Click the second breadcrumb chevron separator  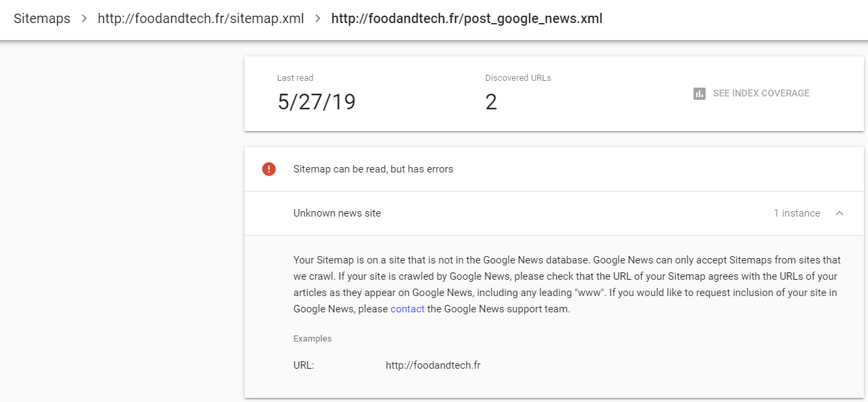click(x=318, y=18)
